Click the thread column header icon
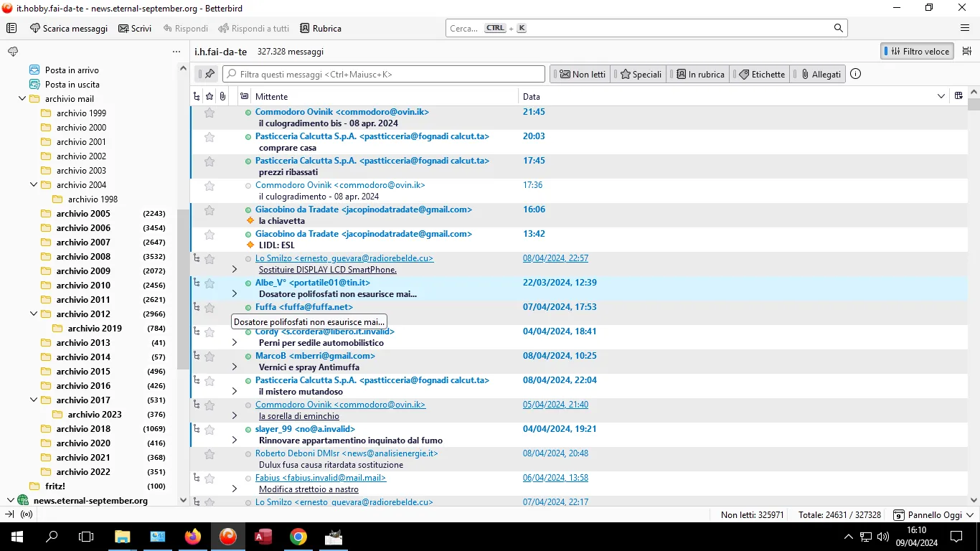Image resolution: width=980 pixels, height=551 pixels. [197, 96]
